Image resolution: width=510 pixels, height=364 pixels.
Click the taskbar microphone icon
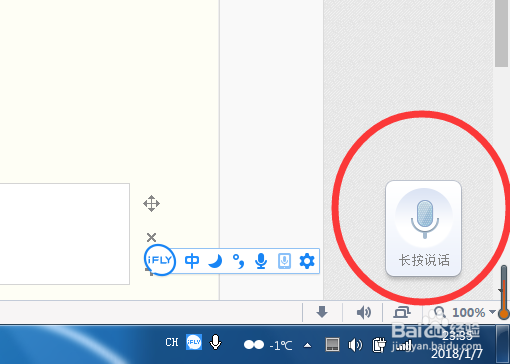click(215, 342)
